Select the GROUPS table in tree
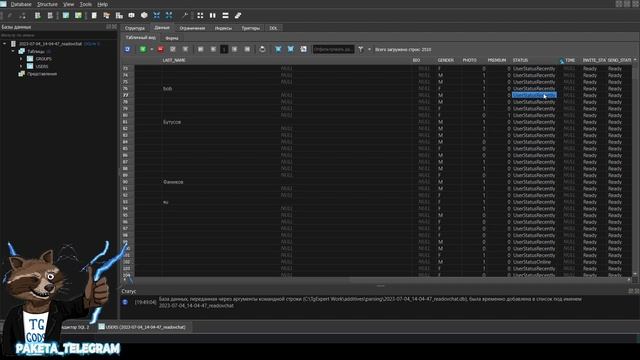640x360 pixels. (x=44, y=59)
